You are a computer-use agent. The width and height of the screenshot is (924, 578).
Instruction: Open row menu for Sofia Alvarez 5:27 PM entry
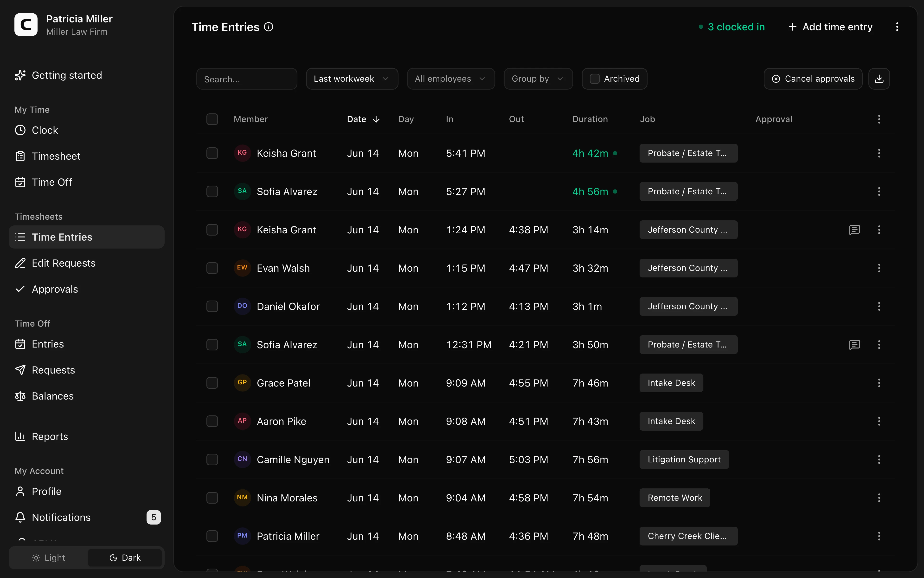click(x=879, y=191)
